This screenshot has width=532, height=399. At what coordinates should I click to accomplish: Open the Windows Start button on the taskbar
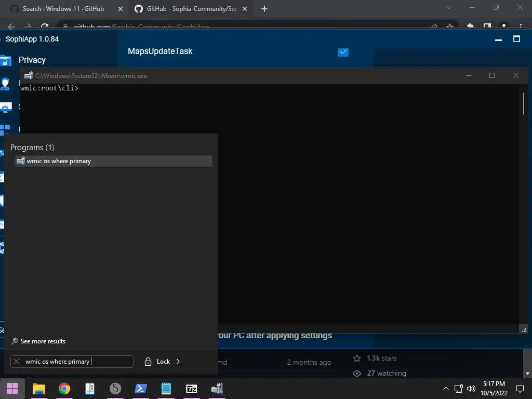coord(12,389)
